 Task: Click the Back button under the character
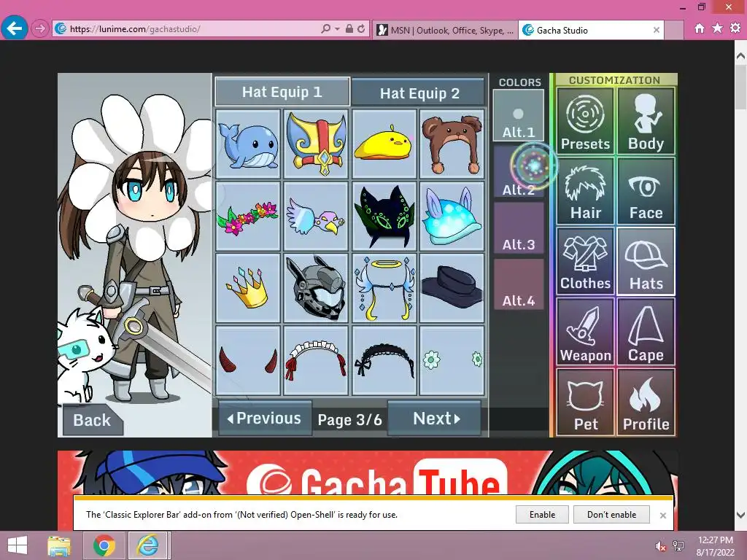92,420
